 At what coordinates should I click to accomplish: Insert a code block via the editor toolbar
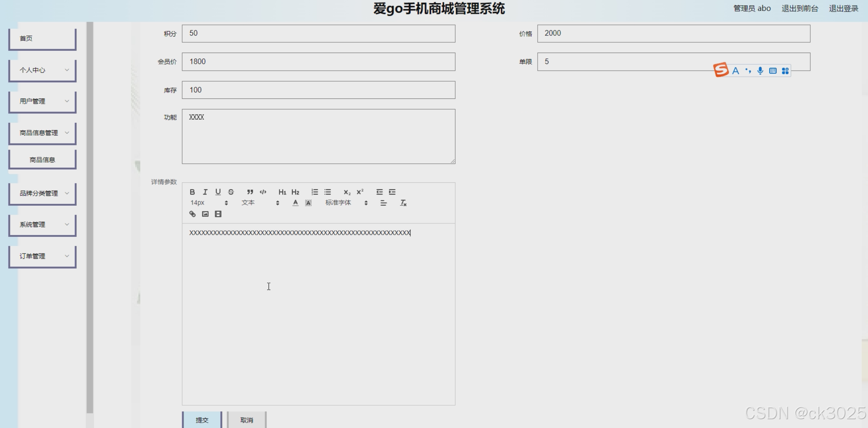[263, 192]
